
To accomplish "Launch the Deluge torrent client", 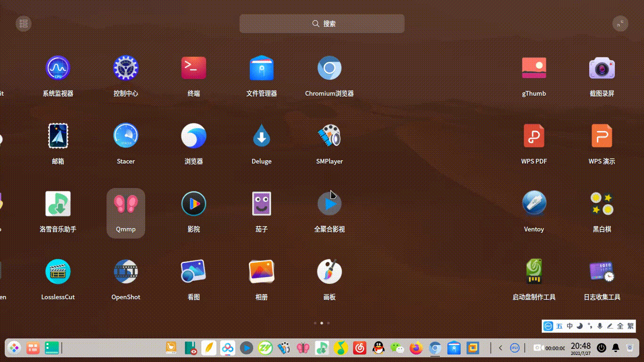I will click(x=262, y=136).
